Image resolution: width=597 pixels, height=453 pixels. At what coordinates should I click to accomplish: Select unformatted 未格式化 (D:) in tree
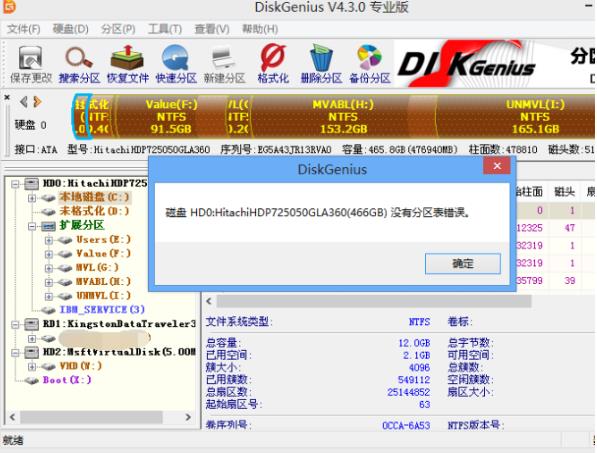(94, 211)
